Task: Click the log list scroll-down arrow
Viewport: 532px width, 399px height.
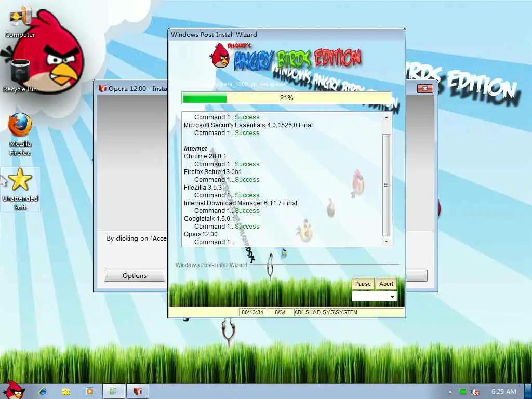Action: point(386,241)
